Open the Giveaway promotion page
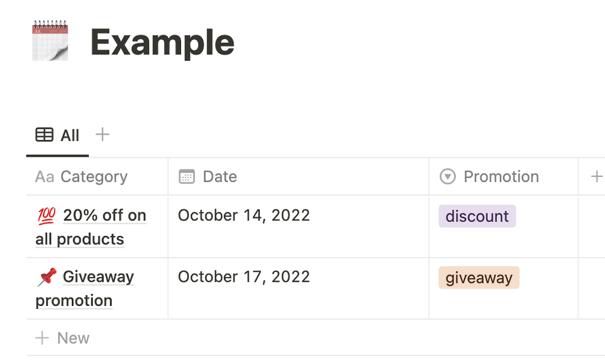605x364 pixels. [85, 288]
